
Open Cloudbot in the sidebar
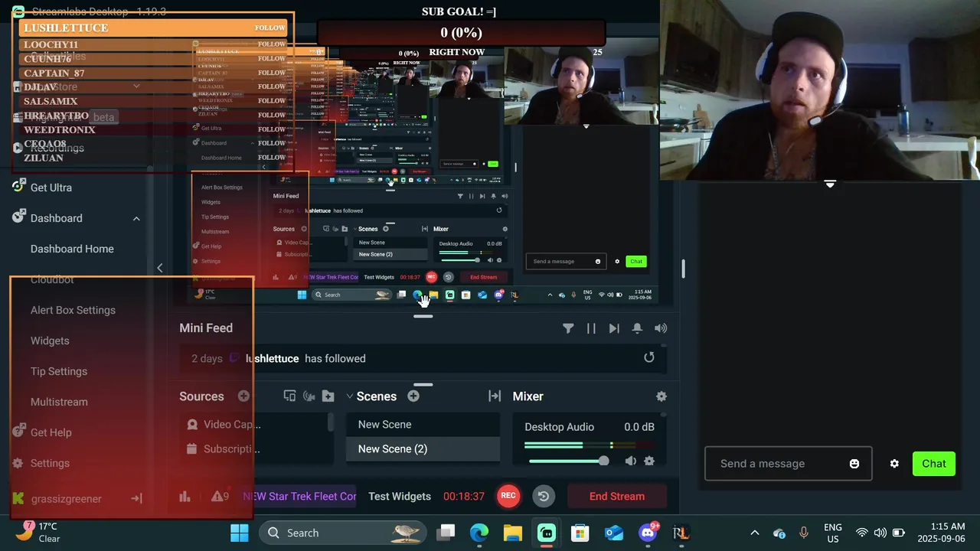tap(52, 279)
